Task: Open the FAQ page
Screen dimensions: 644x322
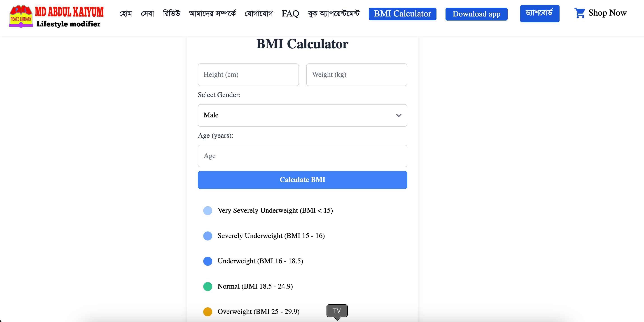Action: pos(290,14)
